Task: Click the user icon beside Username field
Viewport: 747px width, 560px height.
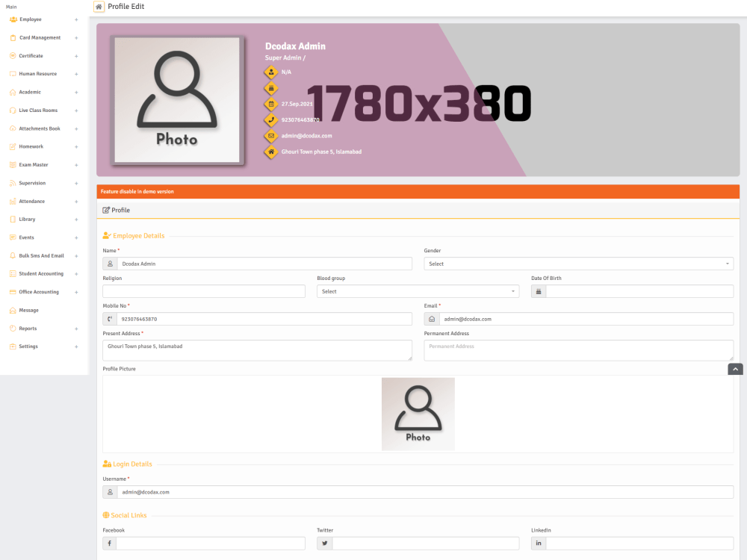Action: pos(110,492)
